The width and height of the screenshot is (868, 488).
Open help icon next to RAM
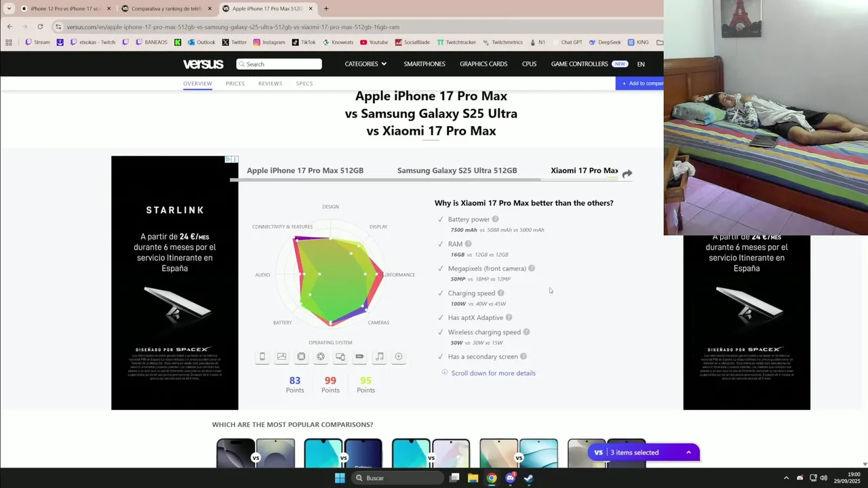tap(468, 244)
